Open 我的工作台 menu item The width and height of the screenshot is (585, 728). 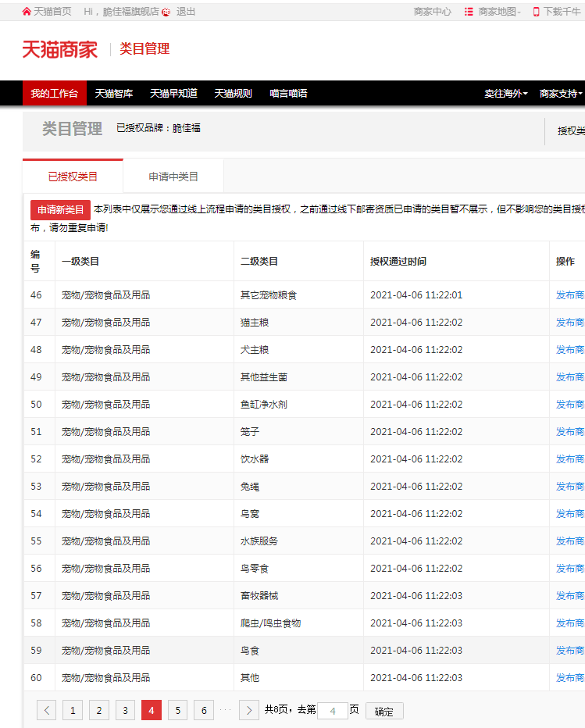coord(55,93)
